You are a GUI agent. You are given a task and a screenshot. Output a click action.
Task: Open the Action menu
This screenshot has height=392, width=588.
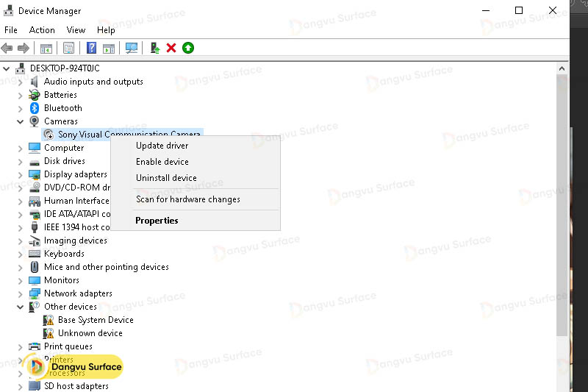tap(42, 29)
